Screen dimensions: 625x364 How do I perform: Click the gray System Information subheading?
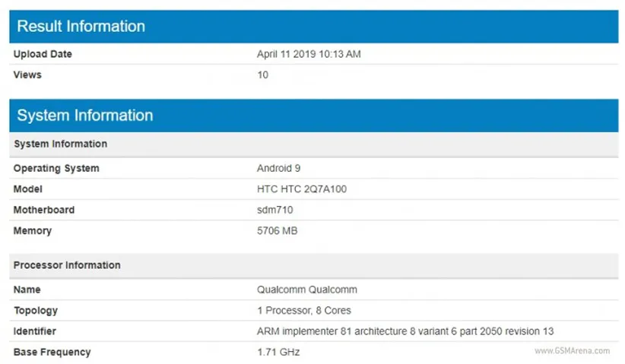tap(60, 144)
